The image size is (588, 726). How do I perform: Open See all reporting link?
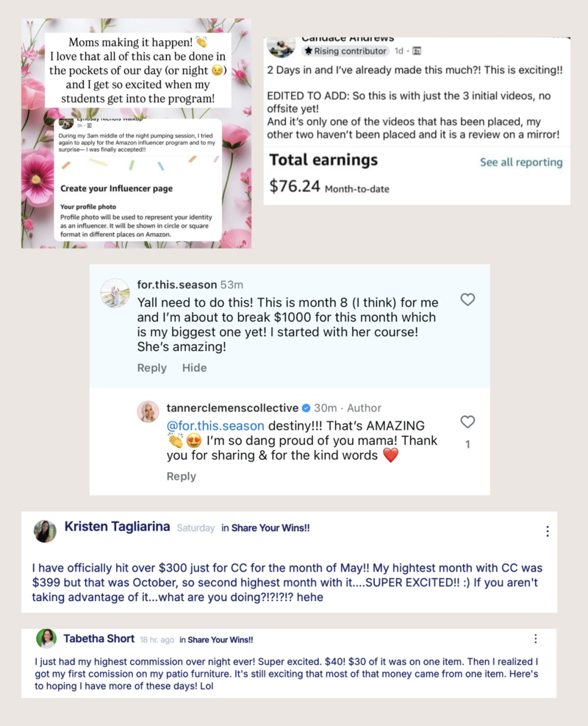click(521, 162)
